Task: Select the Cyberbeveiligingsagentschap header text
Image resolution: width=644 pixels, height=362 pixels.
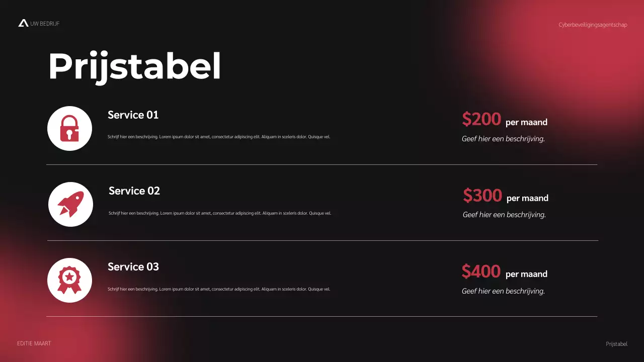Action: (x=593, y=25)
